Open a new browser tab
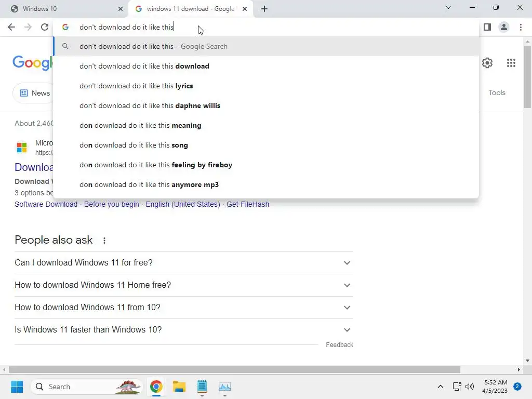Image resolution: width=532 pixels, height=399 pixels. point(264,9)
